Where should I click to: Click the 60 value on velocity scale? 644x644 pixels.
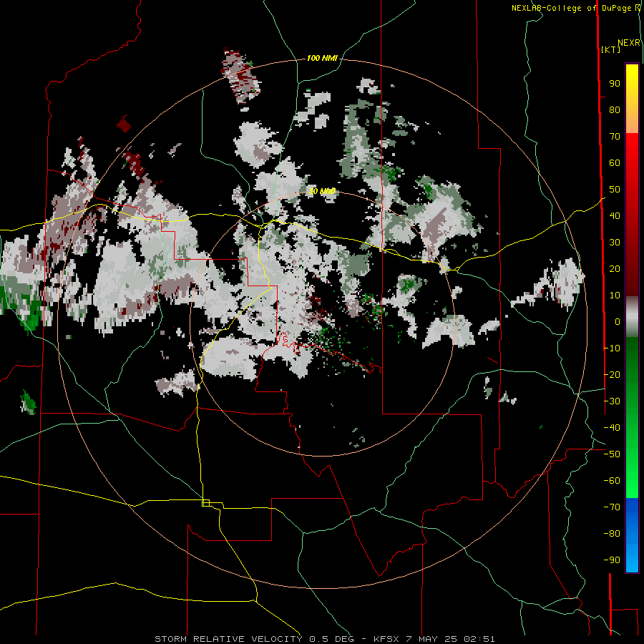(x=615, y=163)
